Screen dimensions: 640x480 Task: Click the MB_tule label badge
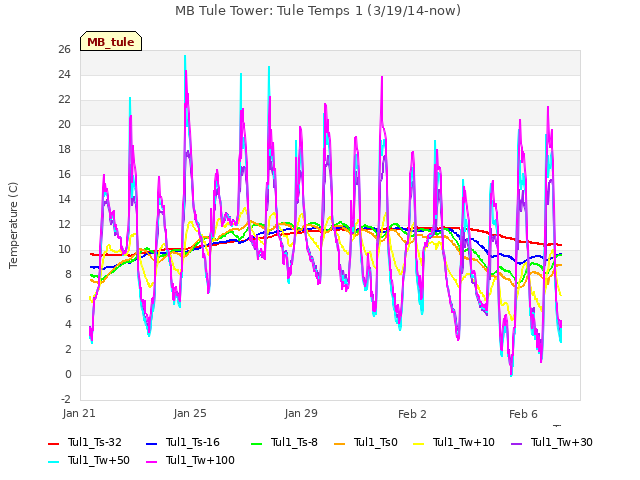point(111,42)
